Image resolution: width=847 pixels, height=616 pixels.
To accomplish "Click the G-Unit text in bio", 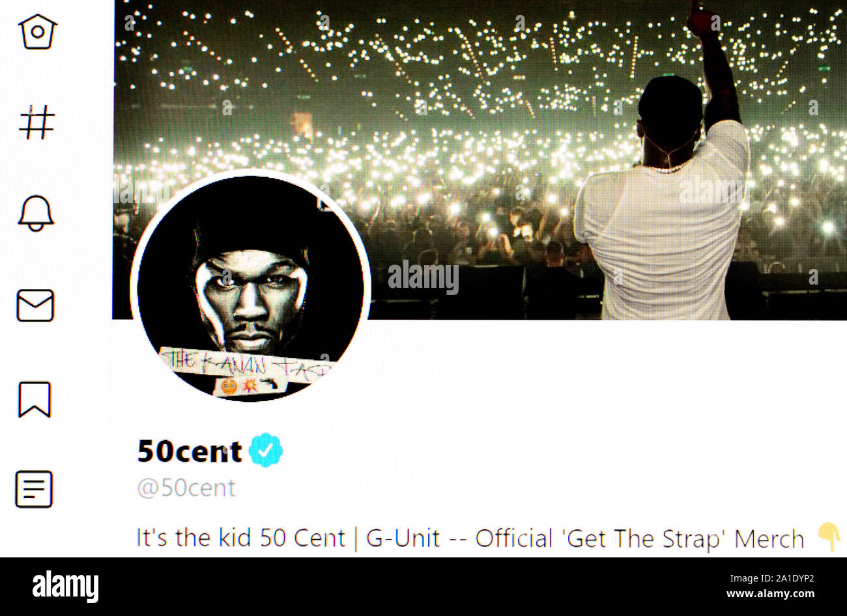I will pos(403,539).
